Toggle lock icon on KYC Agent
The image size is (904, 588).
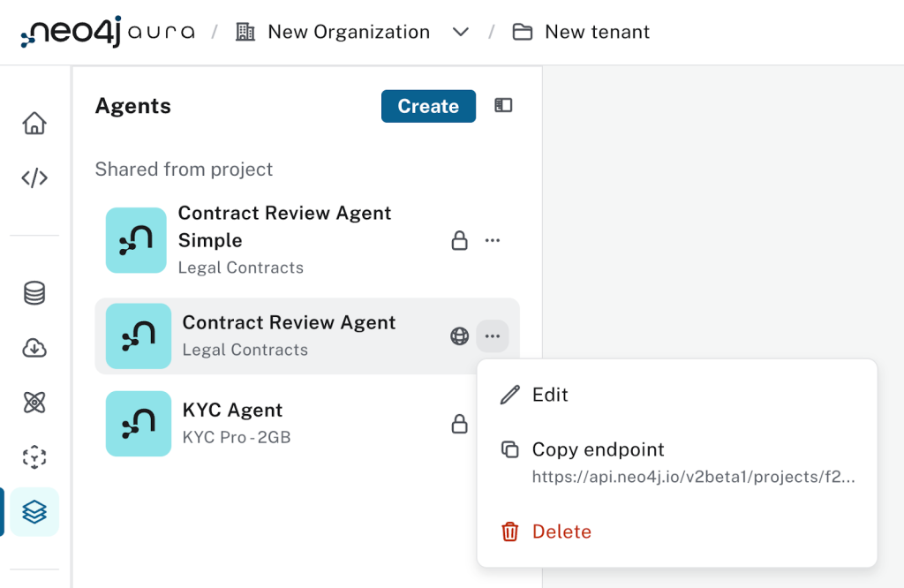tap(459, 425)
